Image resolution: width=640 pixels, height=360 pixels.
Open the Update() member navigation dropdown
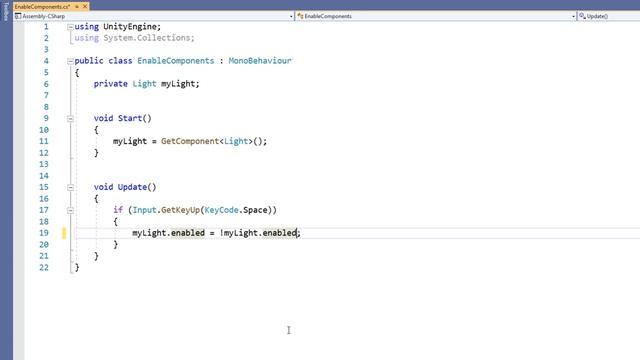point(609,16)
